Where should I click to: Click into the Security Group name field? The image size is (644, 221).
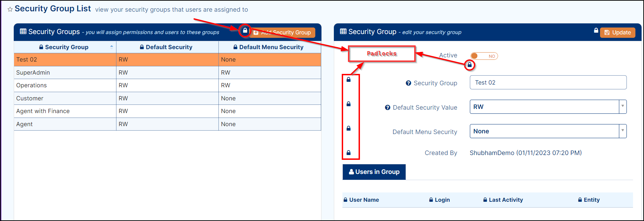coord(548,82)
